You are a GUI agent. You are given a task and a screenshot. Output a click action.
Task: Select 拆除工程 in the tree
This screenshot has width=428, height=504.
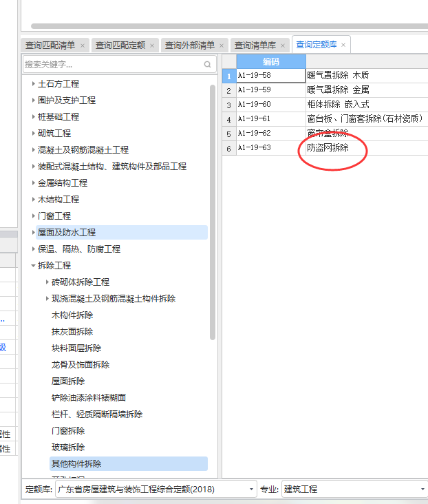point(54,266)
